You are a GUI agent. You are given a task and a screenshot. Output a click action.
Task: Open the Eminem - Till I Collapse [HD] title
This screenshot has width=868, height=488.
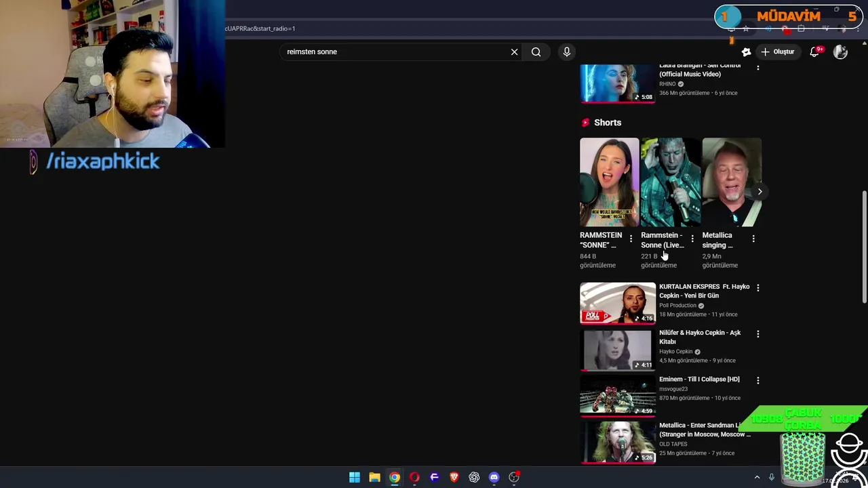pyautogui.click(x=699, y=379)
